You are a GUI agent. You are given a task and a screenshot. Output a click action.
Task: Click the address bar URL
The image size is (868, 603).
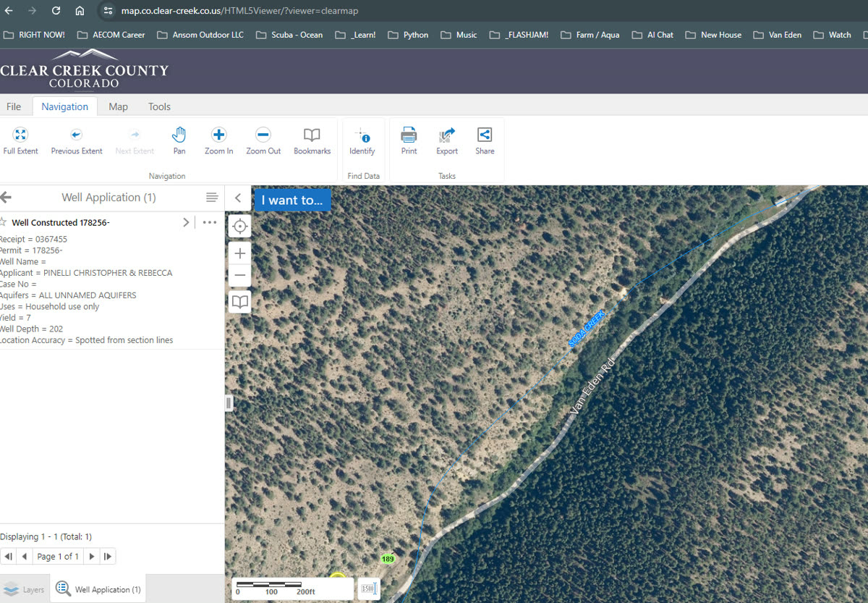coord(239,11)
